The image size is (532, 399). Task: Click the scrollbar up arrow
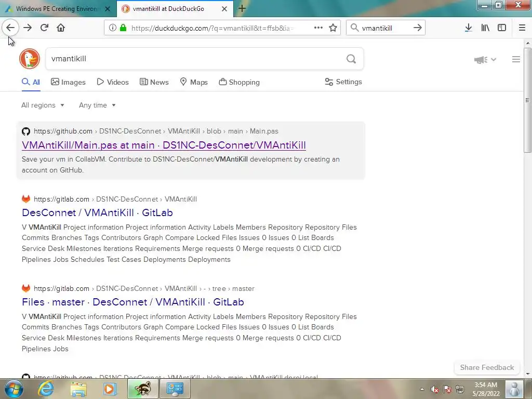pyautogui.click(x=527, y=43)
